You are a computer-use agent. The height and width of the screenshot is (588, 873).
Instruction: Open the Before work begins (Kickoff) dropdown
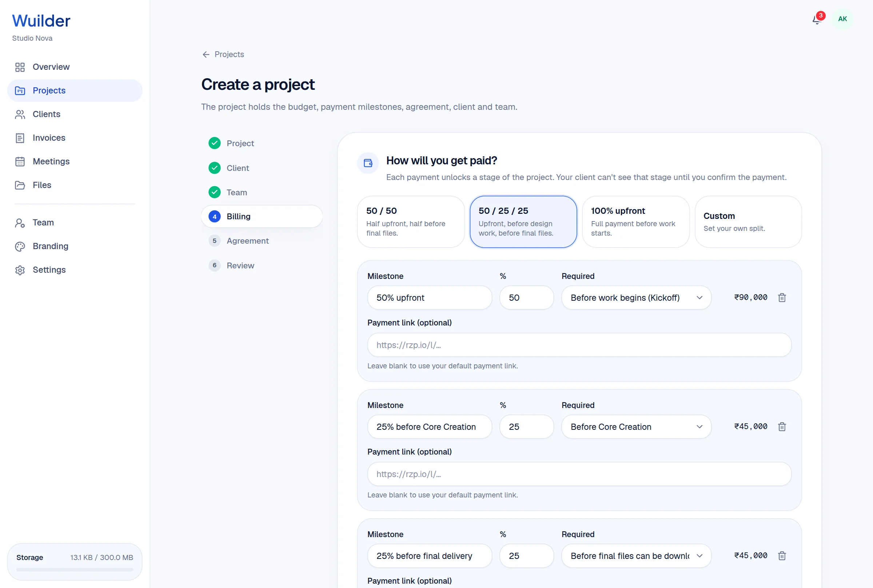[x=636, y=298]
